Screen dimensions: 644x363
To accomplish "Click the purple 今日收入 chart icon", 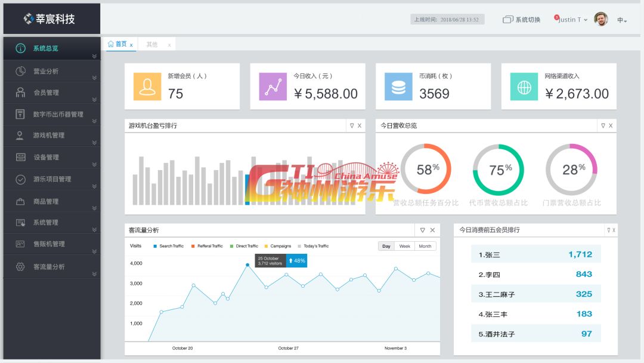I will (273, 87).
